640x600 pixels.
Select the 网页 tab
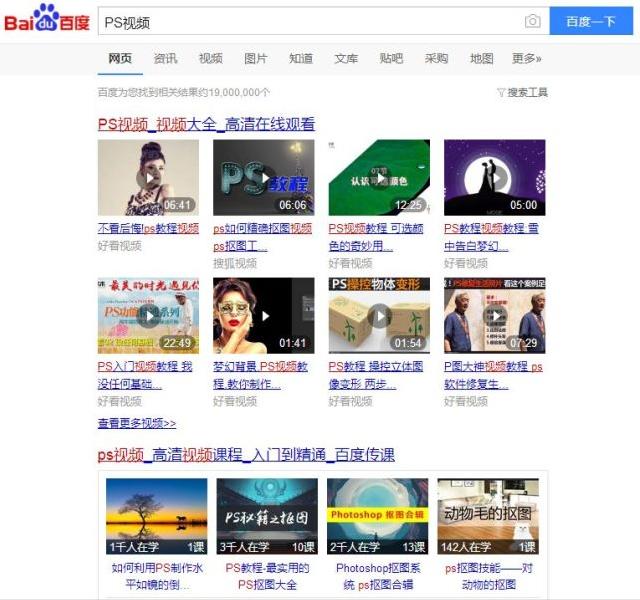(x=120, y=58)
